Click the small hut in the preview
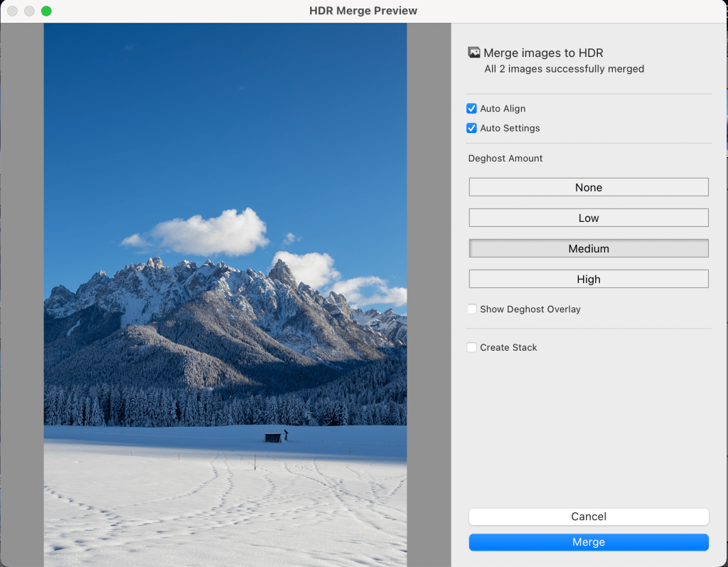Screen dimensions: 728x567 [272, 438]
